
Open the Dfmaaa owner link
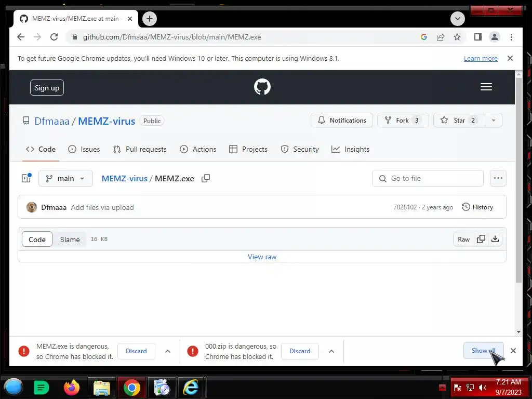pos(52,121)
